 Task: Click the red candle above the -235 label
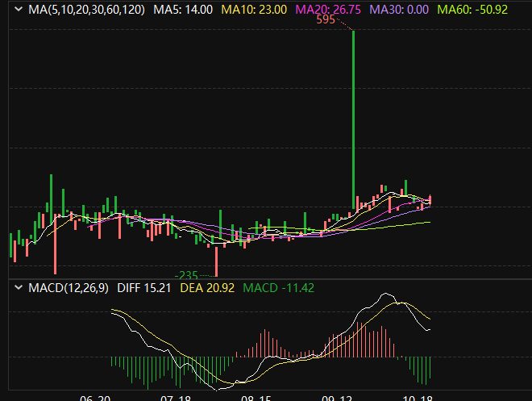216,260
